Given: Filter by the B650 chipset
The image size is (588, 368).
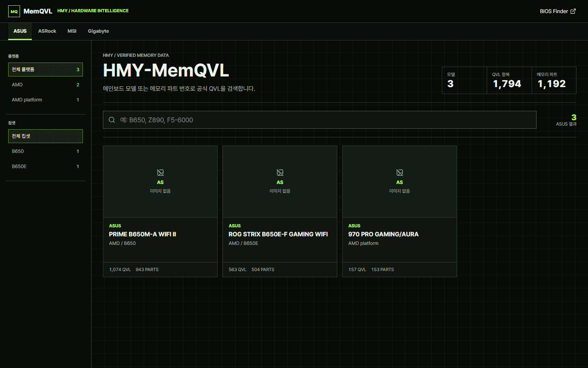Looking at the screenshot, I should (x=45, y=151).
